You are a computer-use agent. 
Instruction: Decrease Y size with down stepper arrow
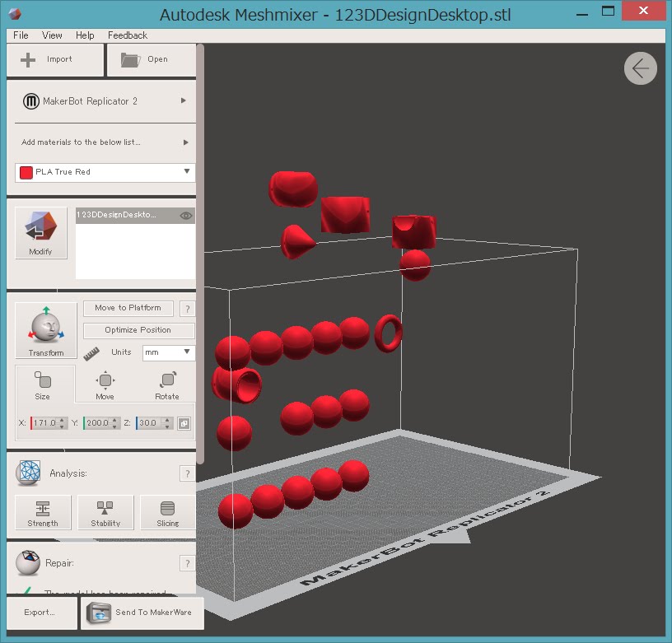click(114, 426)
